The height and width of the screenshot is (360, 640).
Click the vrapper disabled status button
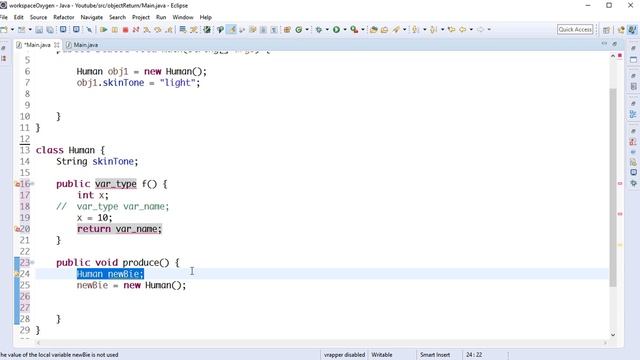(x=344, y=355)
